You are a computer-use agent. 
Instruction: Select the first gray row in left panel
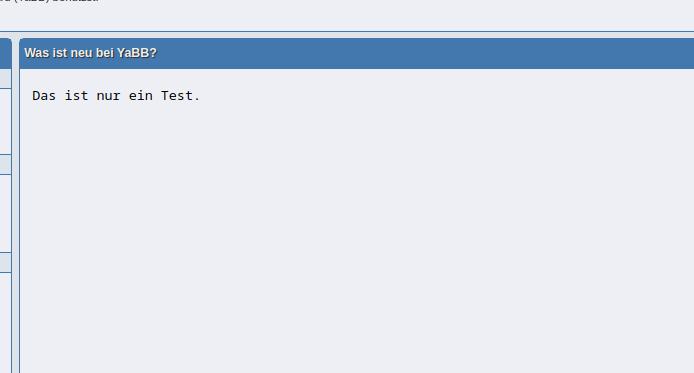(x=5, y=79)
